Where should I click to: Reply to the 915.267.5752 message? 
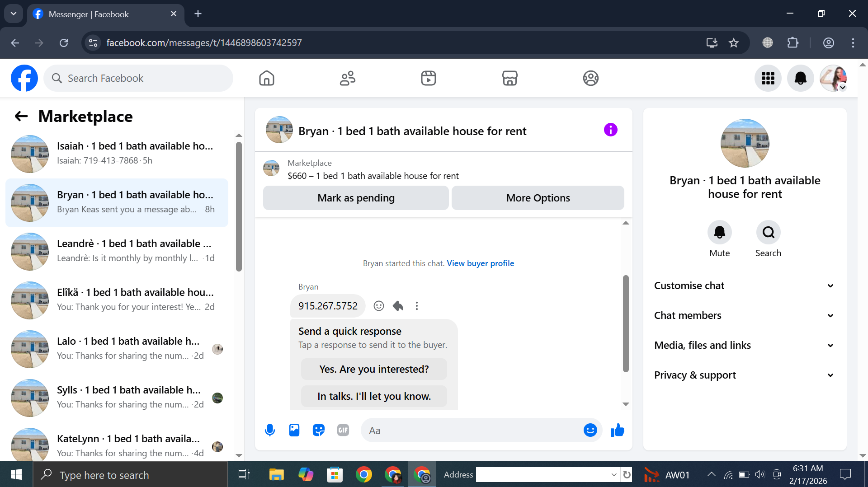398,306
